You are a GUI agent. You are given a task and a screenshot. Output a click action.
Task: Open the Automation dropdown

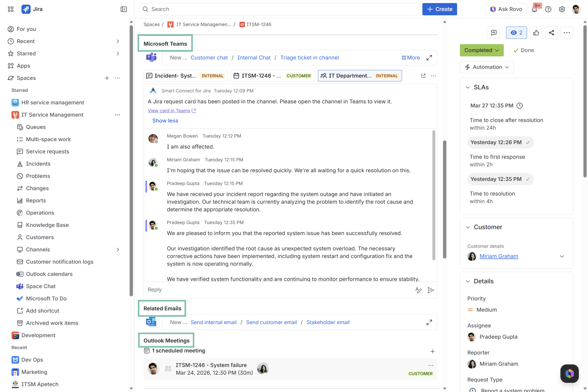487,67
